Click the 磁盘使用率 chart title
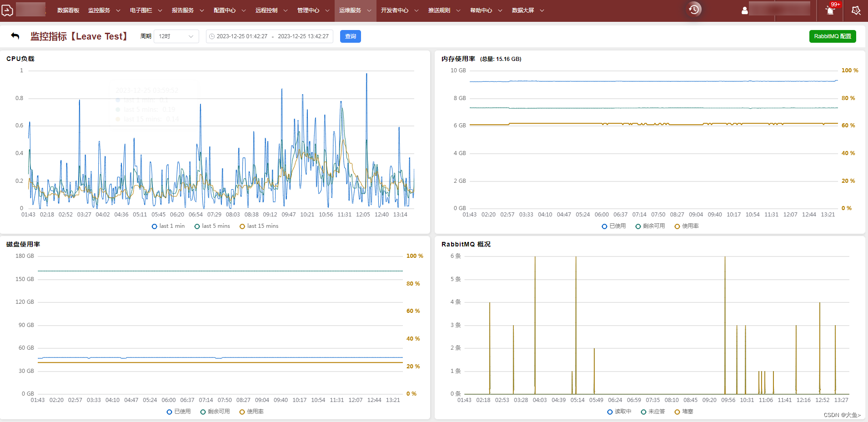The image size is (868, 422). pos(23,244)
